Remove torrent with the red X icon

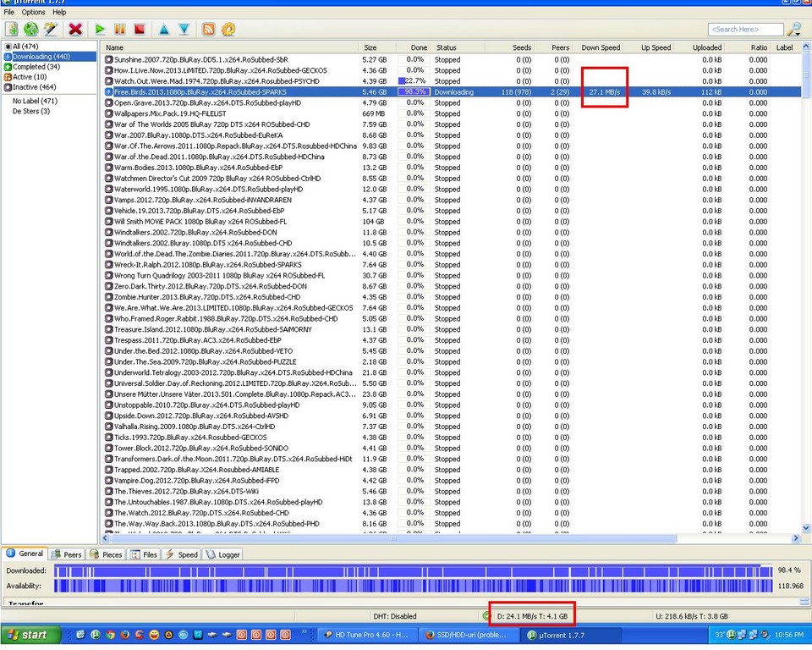(x=75, y=29)
